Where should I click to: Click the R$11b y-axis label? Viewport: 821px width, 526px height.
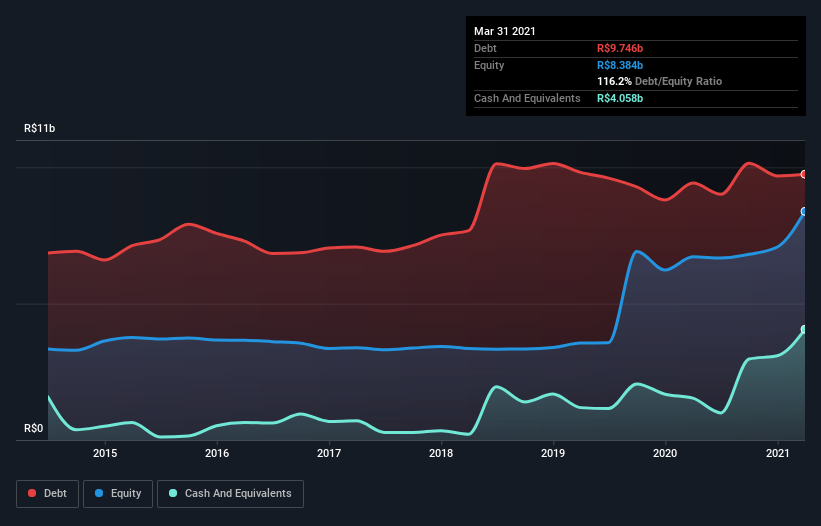[x=39, y=128]
